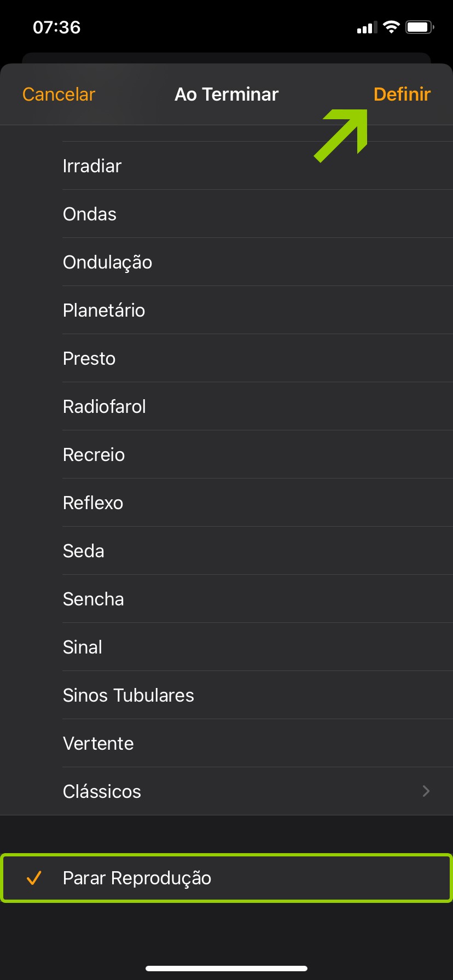
Task: Tap the home indicator bar
Action: (226, 969)
